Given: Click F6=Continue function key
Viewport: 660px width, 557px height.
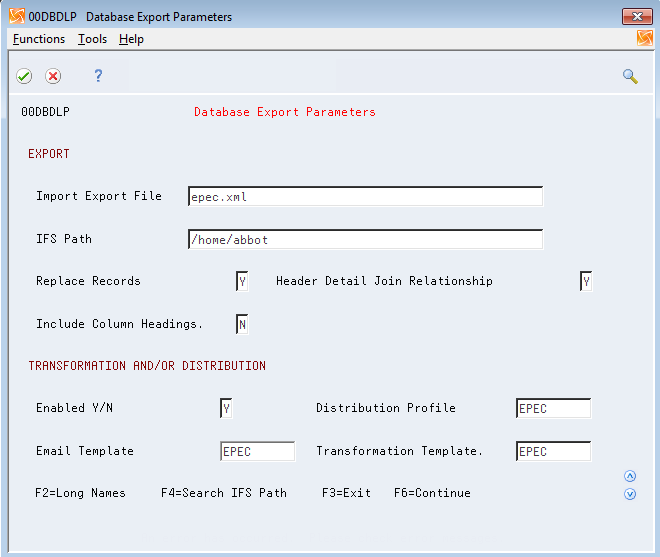Looking at the screenshot, I should tap(432, 493).
